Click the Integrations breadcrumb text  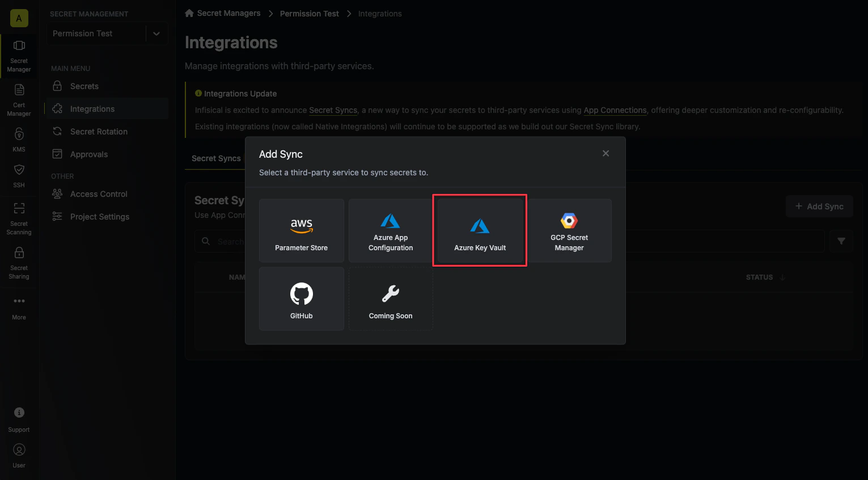click(380, 14)
